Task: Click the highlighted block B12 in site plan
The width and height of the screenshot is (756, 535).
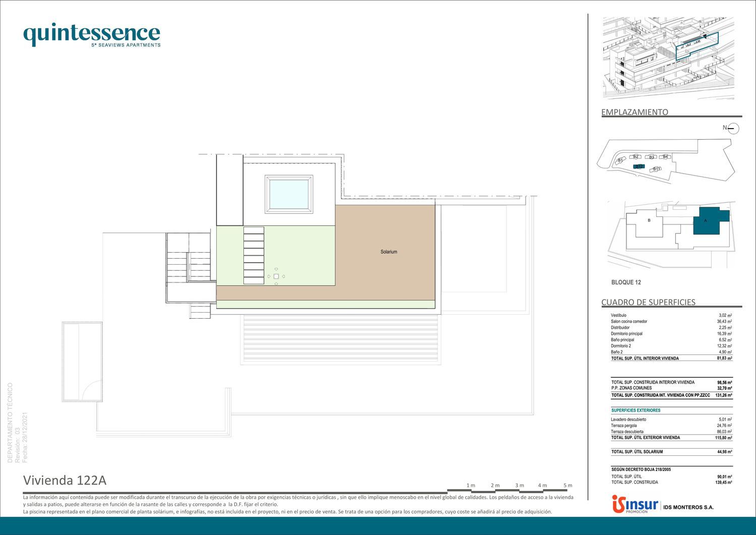Action: [x=639, y=166]
